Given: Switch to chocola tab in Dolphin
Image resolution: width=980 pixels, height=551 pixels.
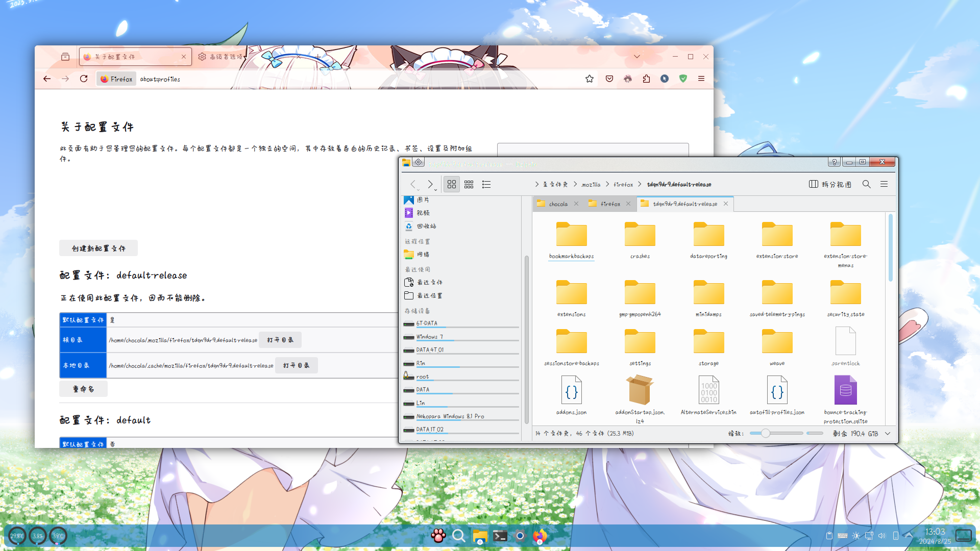Looking at the screenshot, I should (x=558, y=204).
